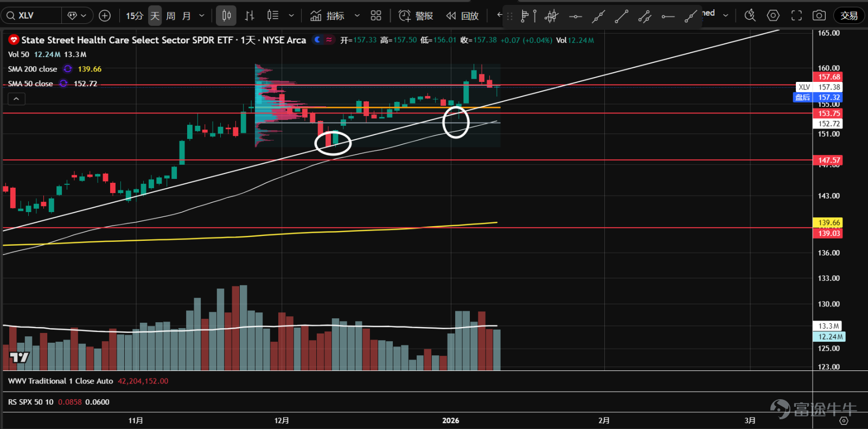
Task: Click the add symbol plus icon
Action: pos(105,16)
